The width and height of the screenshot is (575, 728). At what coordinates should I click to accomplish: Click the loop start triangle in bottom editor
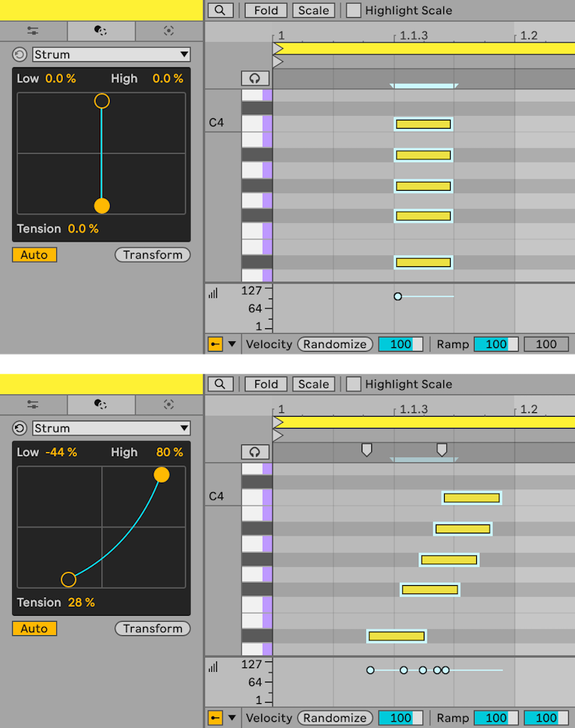tap(278, 421)
